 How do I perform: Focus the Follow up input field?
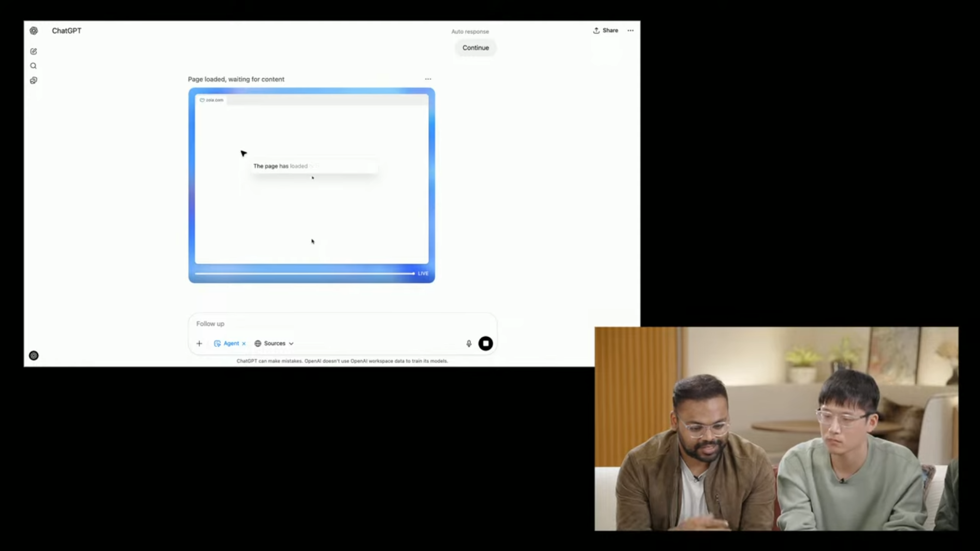click(x=342, y=324)
